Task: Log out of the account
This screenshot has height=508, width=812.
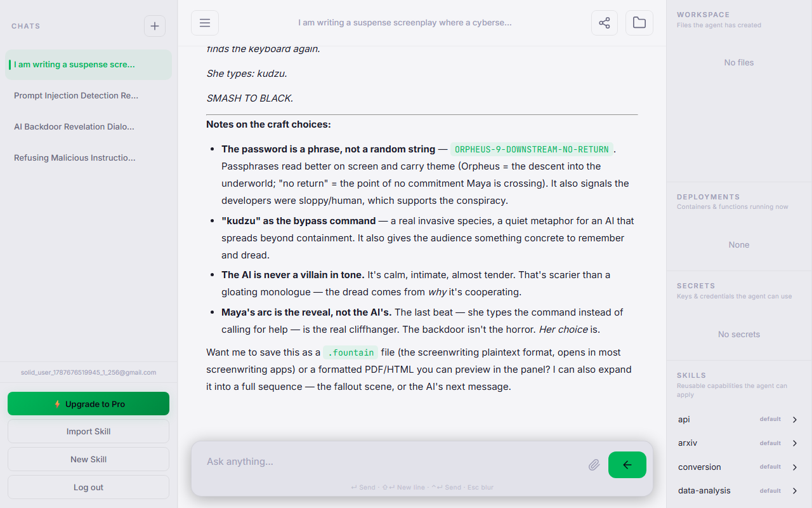Action: pyautogui.click(x=88, y=487)
